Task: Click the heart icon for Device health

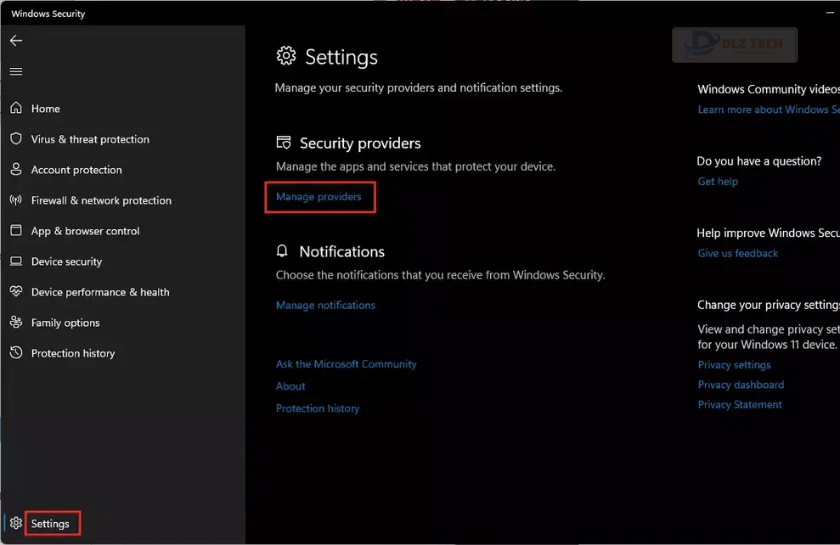Action: tap(16, 292)
